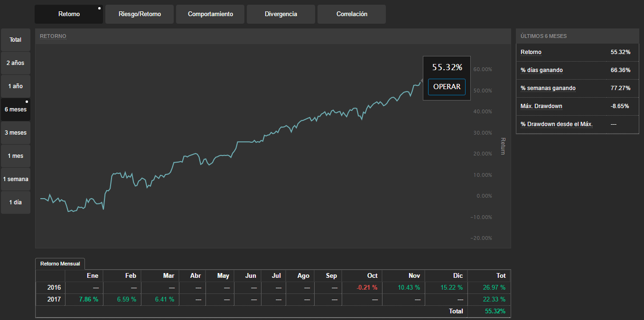Show the 2 años period

(x=16, y=63)
